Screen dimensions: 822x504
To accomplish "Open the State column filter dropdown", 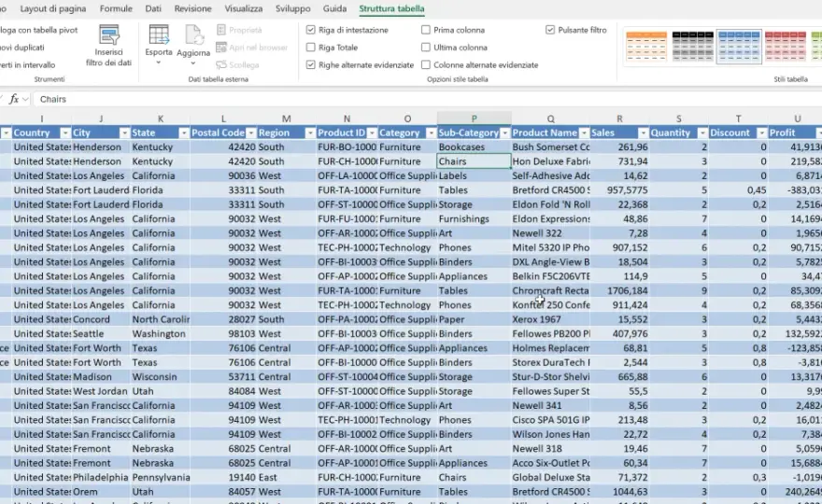I will tap(183, 133).
